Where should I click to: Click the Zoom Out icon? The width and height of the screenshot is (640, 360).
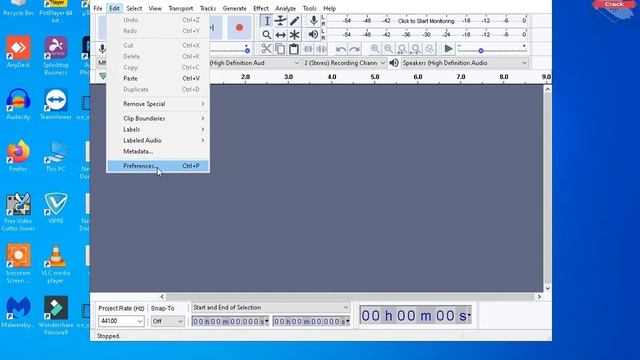tap(388, 49)
